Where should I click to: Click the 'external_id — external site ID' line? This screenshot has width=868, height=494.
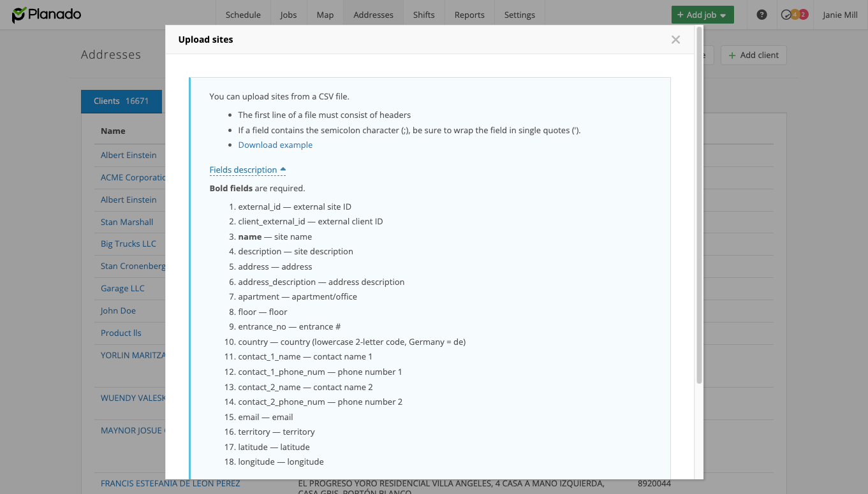(x=295, y=207)
